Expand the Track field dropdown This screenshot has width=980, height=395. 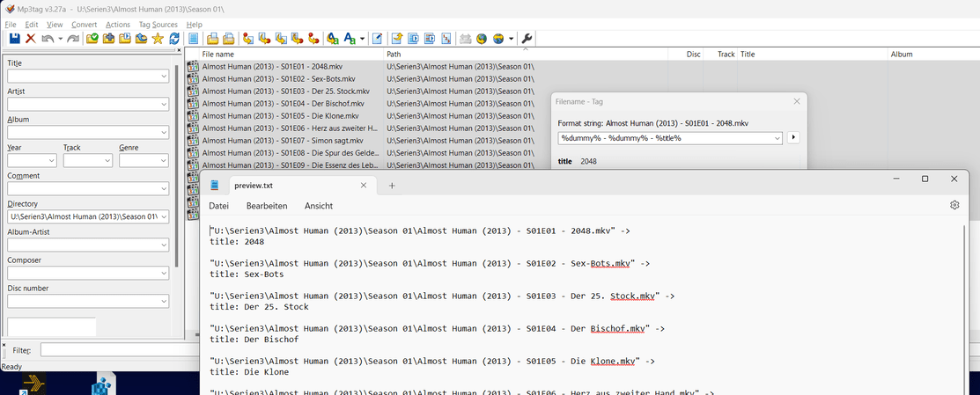point(107,161)
